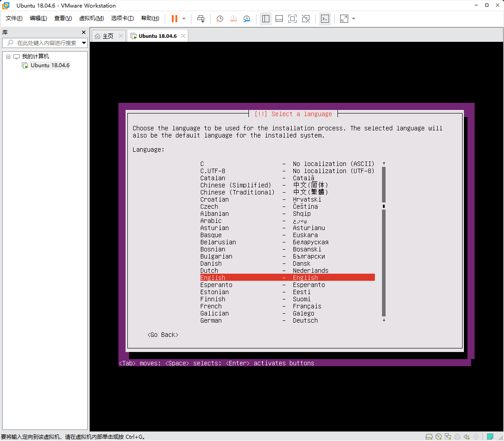Open the 编辑(E) menu
The width and height of the screenshot is (504, 441).
click(38, 18)
